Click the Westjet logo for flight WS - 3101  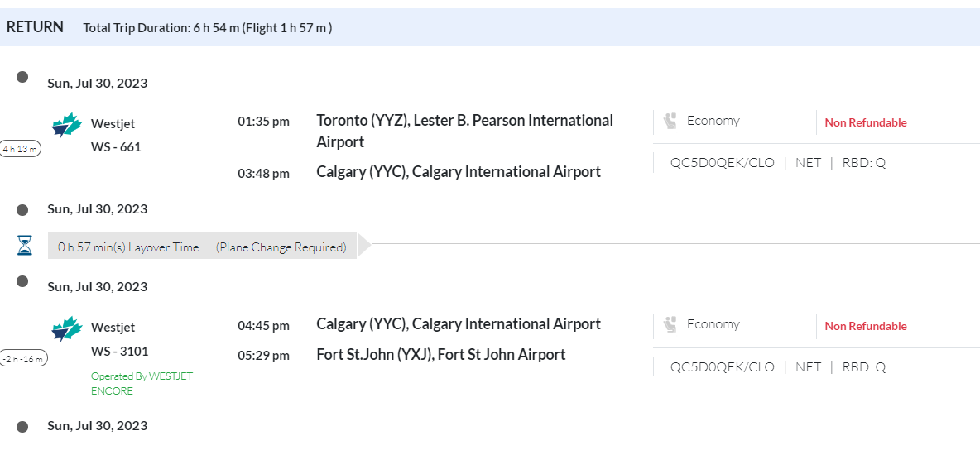[x=67, y=328]
